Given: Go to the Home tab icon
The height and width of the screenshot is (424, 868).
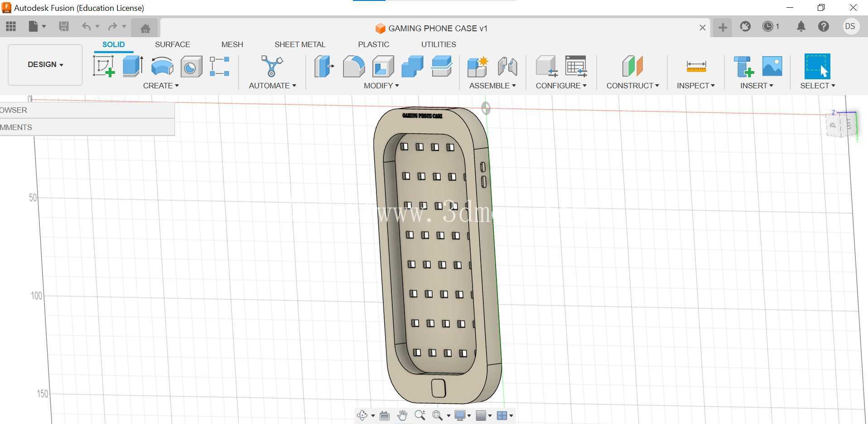Looking at the screenshot, I should [145, 28].
